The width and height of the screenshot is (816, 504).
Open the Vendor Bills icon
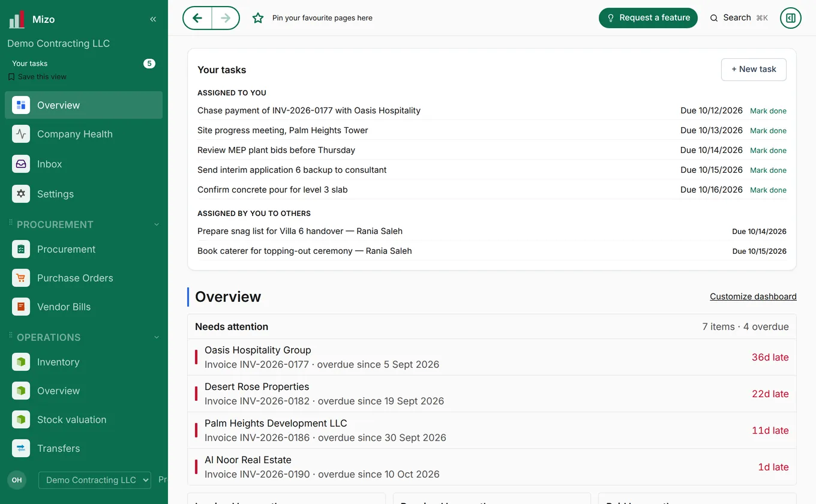pyautogui.click(x=21, y=307)
